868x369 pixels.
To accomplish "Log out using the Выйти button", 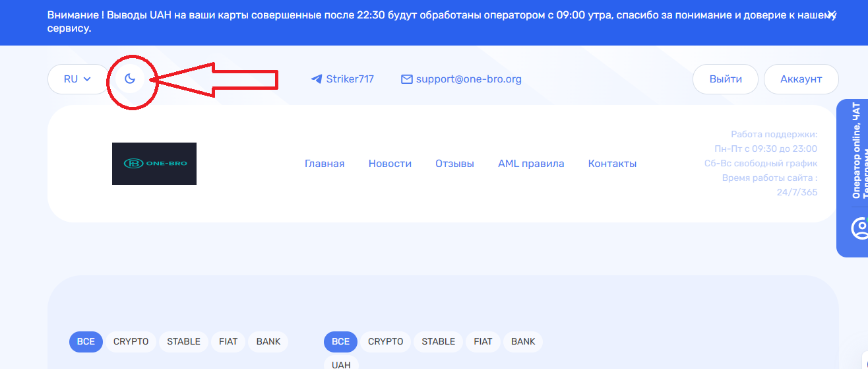I will pos(726,79).
